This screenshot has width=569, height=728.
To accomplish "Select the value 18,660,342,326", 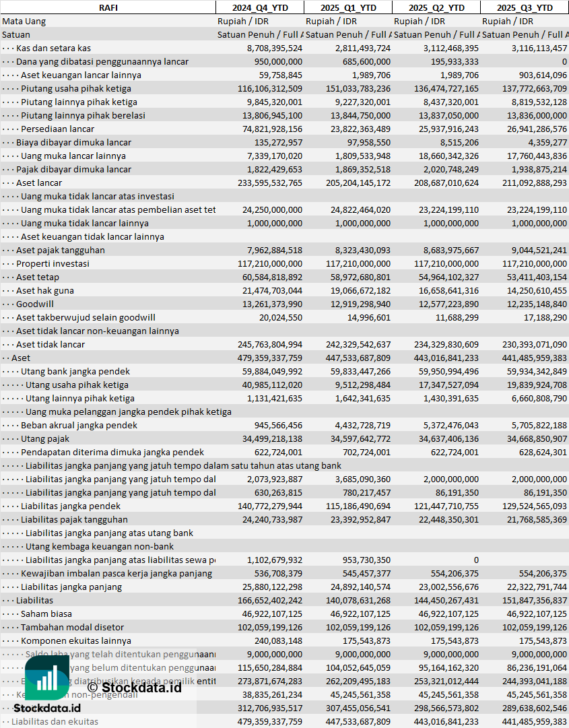I will (x=448, y=156).
